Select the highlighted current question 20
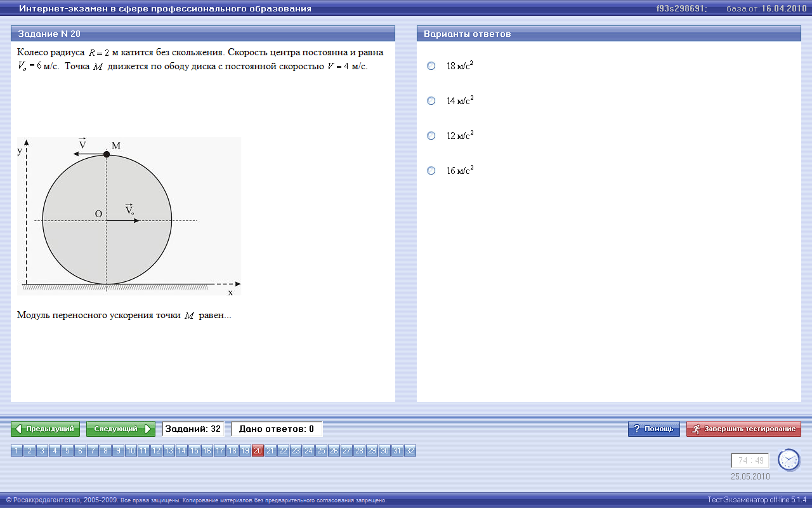Image resolution: width=812 pixels, height=508 pixels. click(258, 451)
